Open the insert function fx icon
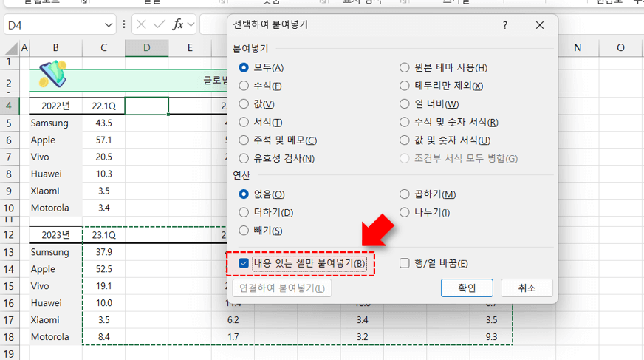 178,24
